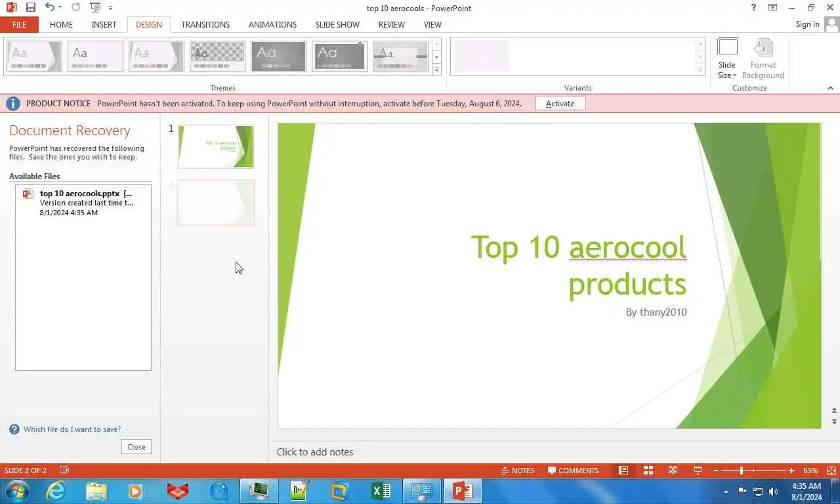The image size is (840, 504).
Task: Switch to the INSERT tab
Action: 104,24
